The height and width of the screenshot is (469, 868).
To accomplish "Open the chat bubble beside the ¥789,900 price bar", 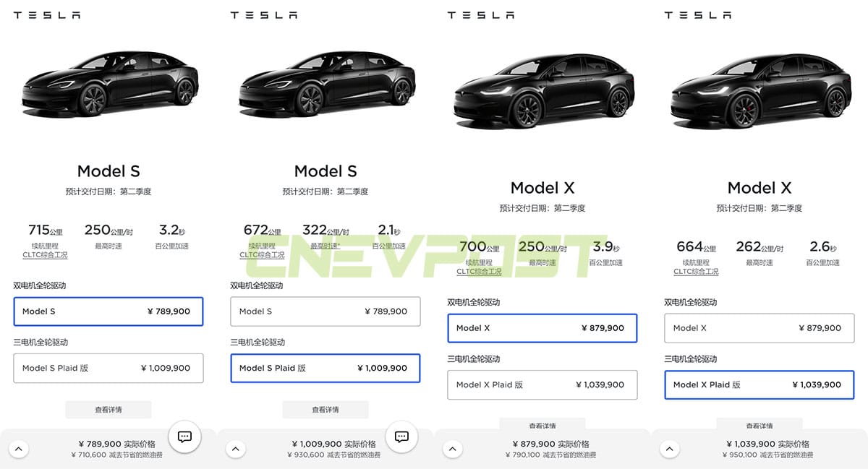I will coord(184,436).
